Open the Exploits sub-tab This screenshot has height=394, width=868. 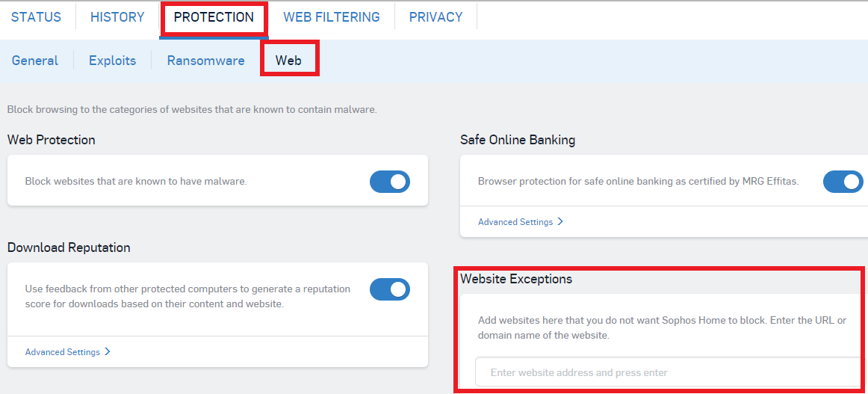(x=112, y=61)
